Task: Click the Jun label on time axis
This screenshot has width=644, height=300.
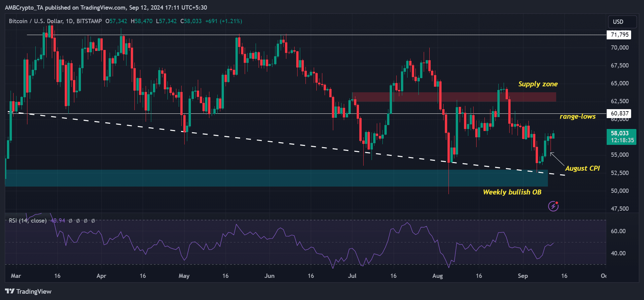Action: [x=269, y=276]
